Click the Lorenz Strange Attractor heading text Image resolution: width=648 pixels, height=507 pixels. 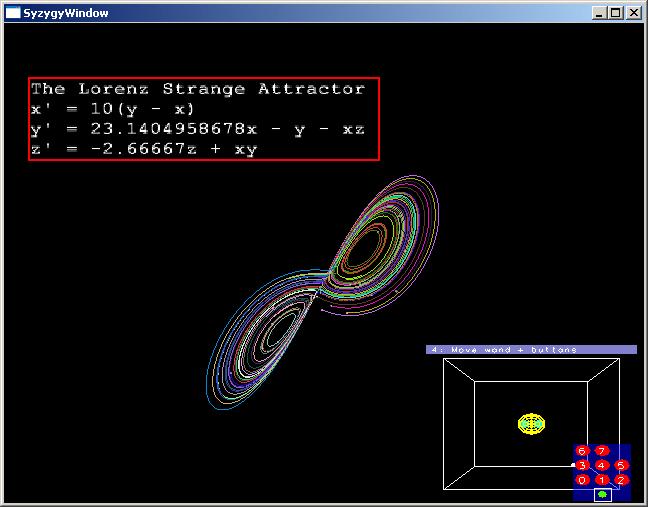click(x=198, y=89)
